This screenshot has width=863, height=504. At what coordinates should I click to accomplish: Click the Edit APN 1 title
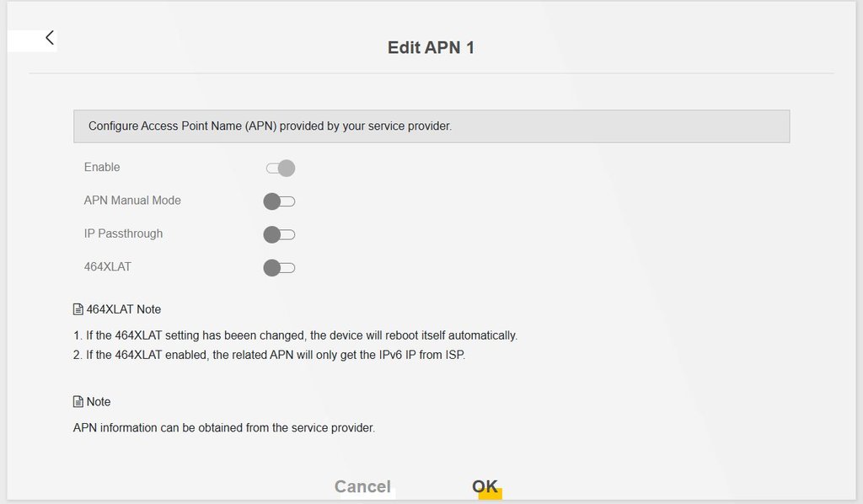coord(431,48)
